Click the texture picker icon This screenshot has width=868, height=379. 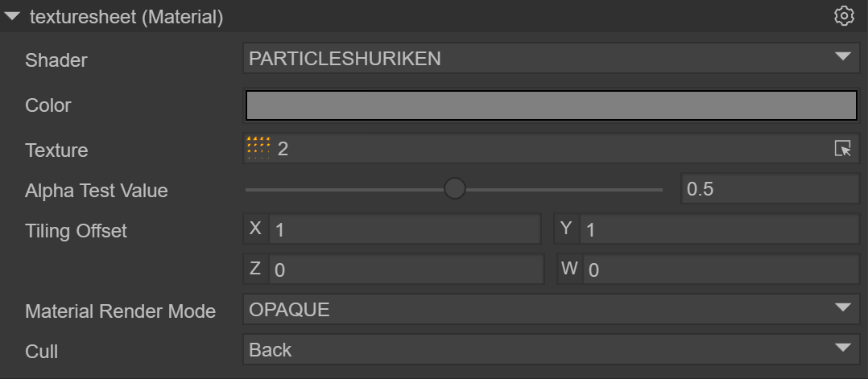[842, 149]
